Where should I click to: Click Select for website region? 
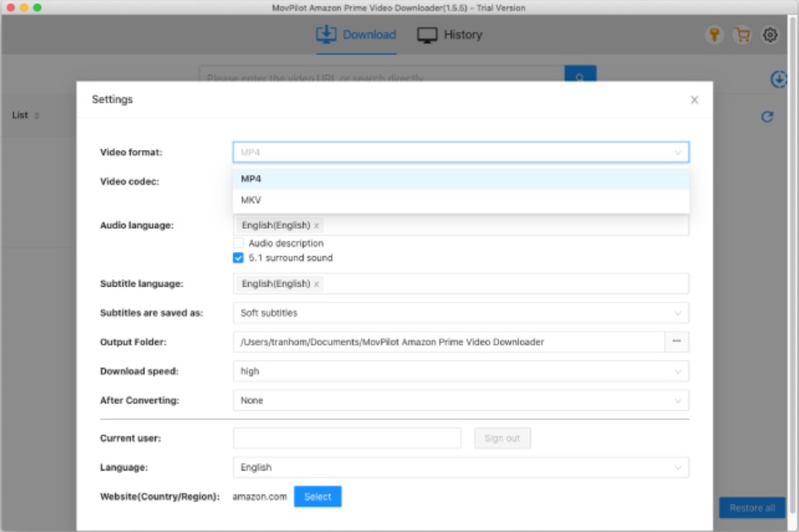[317, 497]
